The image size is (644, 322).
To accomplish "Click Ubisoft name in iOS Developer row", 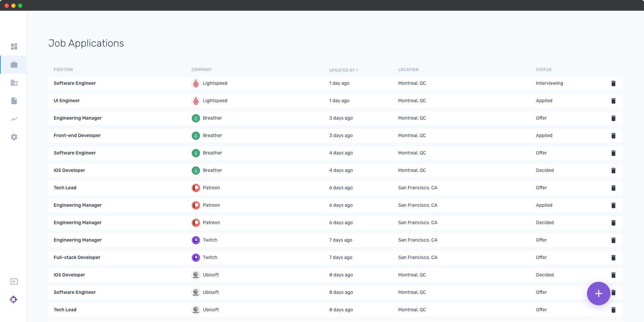I will [x=211, y=275].
